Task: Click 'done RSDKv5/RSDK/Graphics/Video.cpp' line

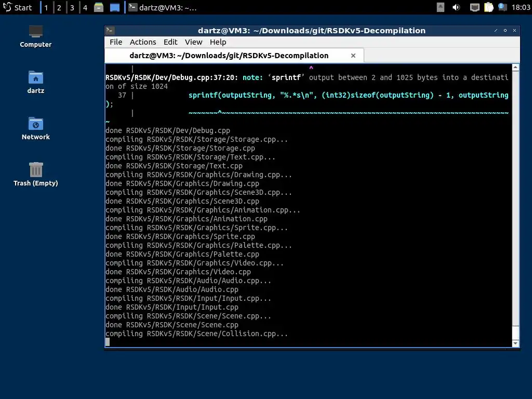Action: 178,272
